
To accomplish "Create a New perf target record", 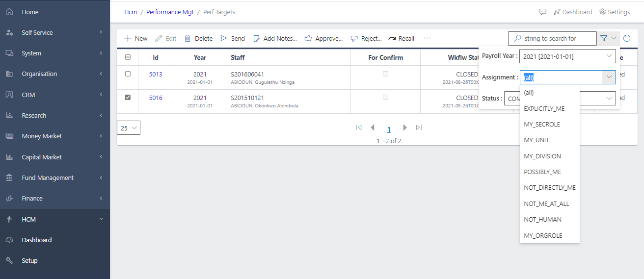I will click(x=135, y=38).
